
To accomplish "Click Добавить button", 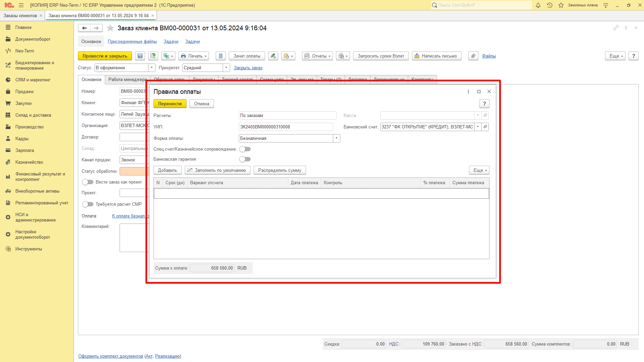I will [167, 170].
